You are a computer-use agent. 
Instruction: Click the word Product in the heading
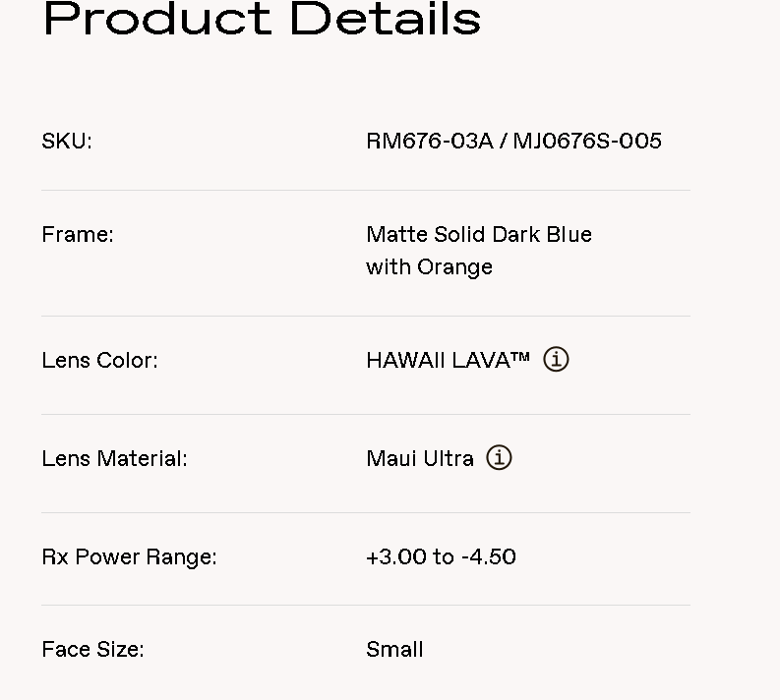(152, 18)
